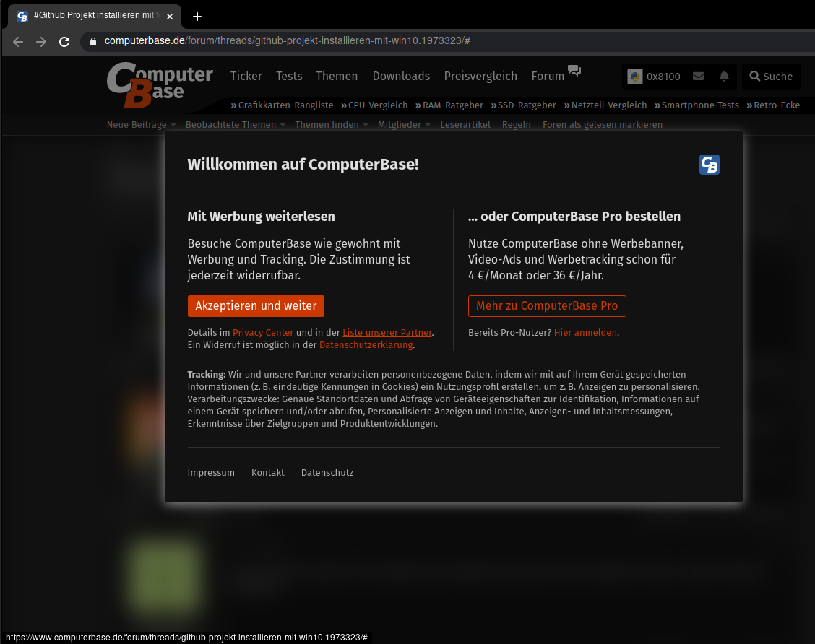Open Netzteil-Vergleich link
815x644 pixels.
click(605, 105)
